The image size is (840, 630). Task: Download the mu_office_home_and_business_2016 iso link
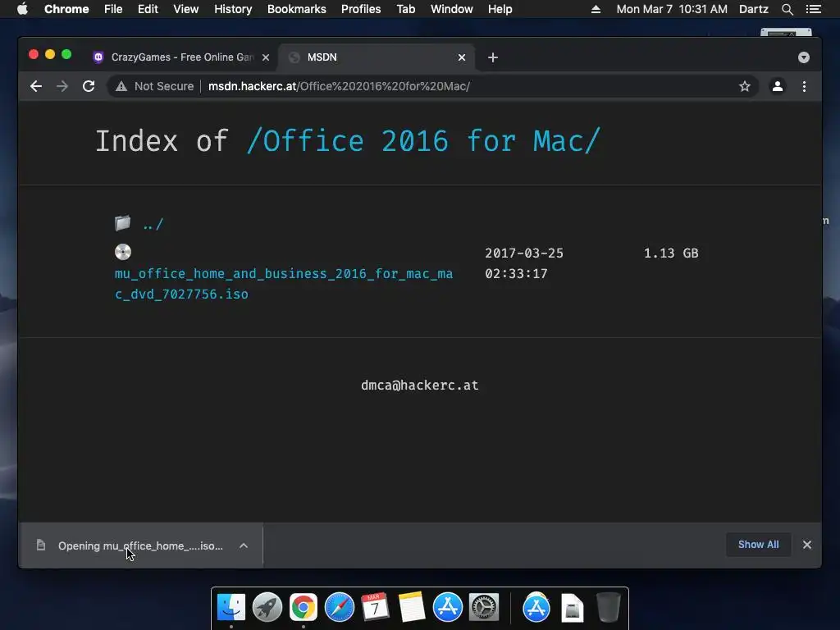(x=283, y=284)
